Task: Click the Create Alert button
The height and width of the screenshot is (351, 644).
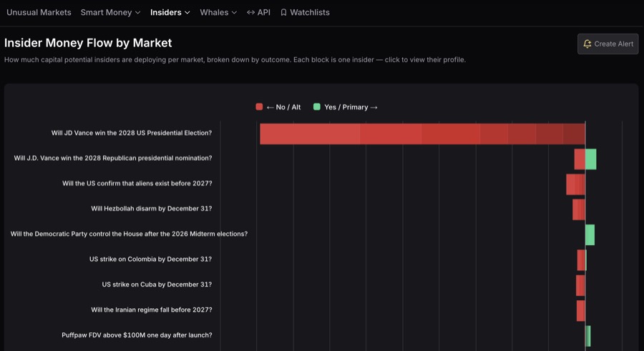Action: [x=608, y=44]
